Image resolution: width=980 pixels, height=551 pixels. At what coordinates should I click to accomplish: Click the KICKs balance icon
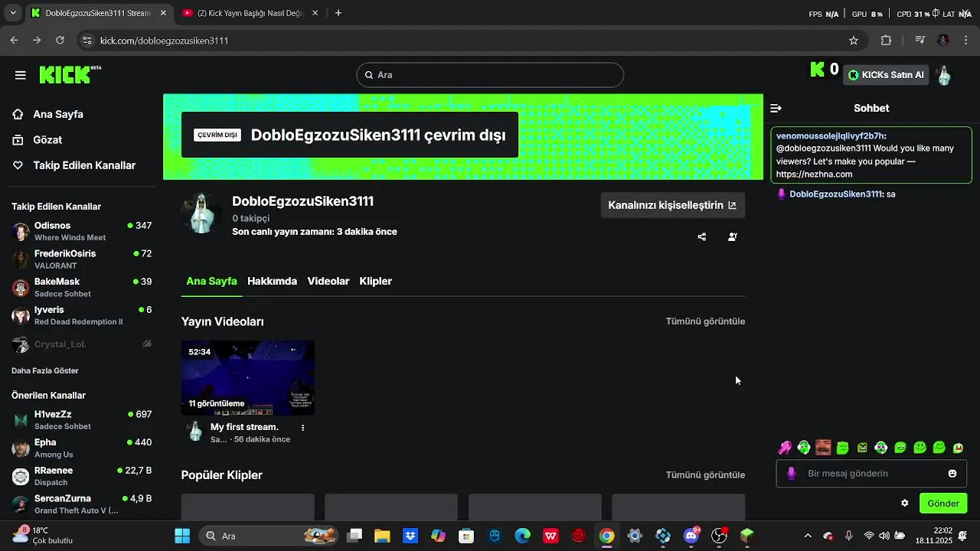pyautogui.click(x=818, y=70)
